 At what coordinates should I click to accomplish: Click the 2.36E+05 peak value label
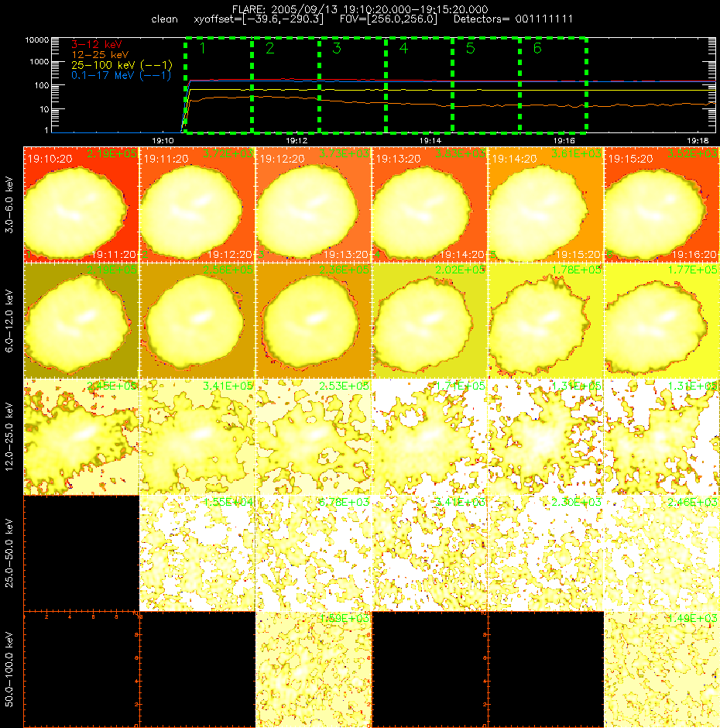click(x=344, y=270)
